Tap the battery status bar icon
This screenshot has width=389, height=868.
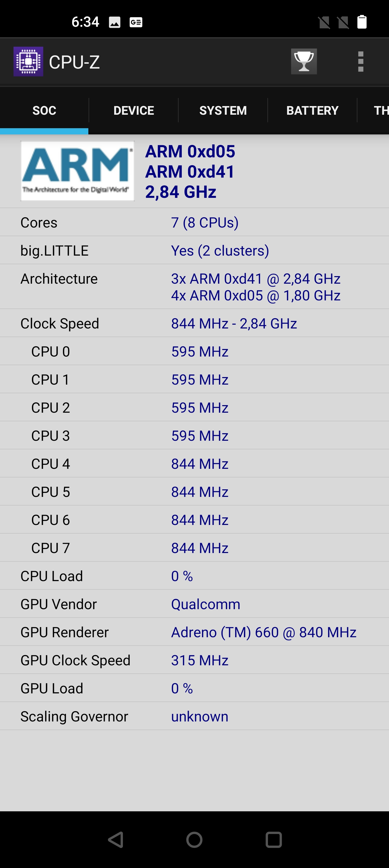(x=362, y=22)
